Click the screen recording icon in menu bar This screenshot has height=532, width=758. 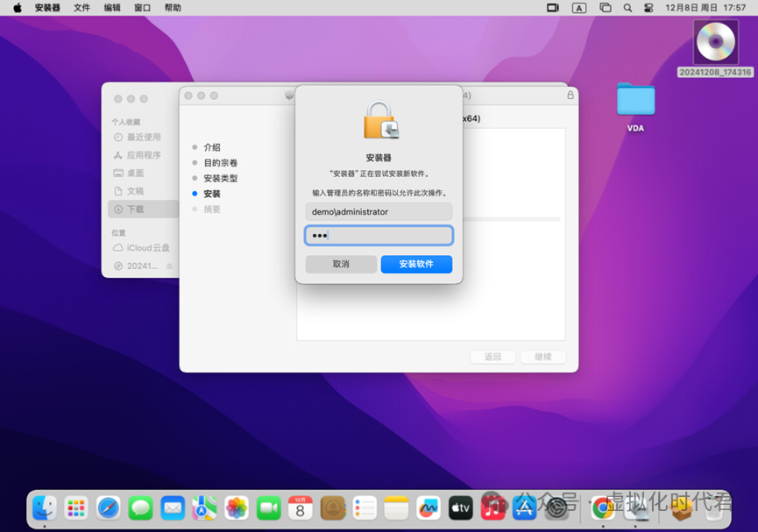point(553,8)
